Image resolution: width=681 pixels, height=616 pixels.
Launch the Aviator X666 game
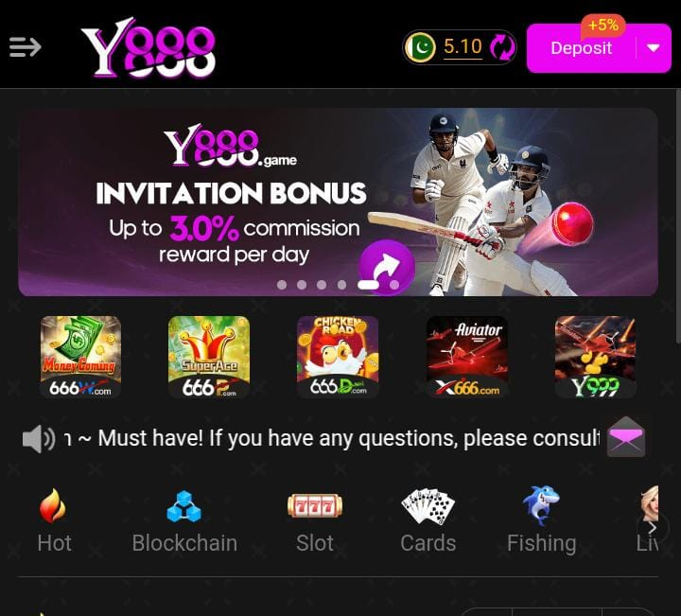(x=467, y=357)
